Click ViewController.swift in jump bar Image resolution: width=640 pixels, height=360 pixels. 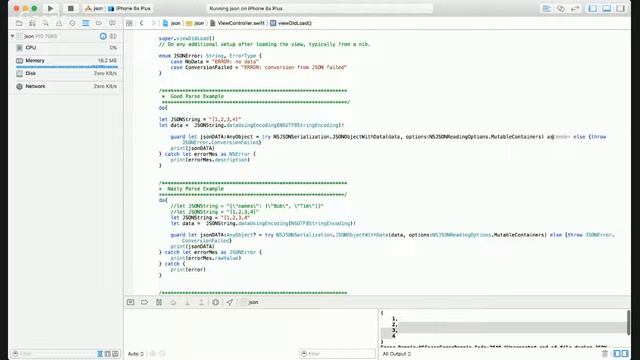pyautogui.click(x=237, y=23)
